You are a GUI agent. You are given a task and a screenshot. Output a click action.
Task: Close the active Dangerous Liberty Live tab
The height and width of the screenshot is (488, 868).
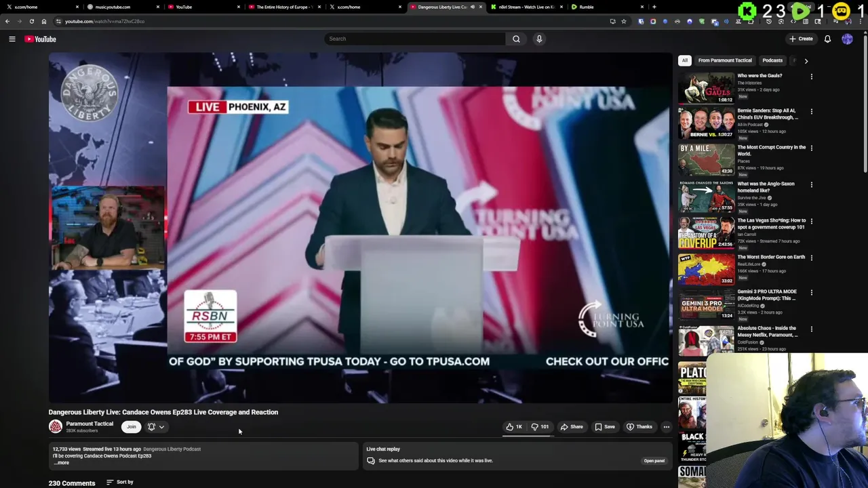pyautogui.click(x=481, y=7)
